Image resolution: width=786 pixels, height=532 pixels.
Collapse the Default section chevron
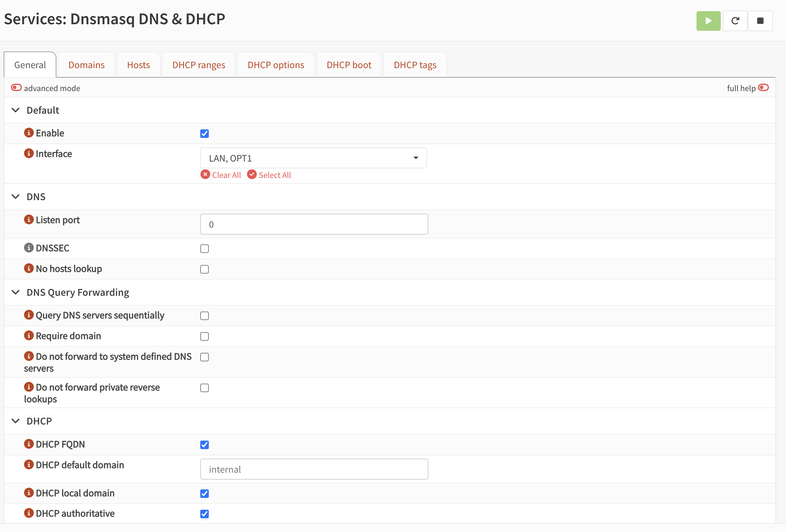click(x=15, y=110)
